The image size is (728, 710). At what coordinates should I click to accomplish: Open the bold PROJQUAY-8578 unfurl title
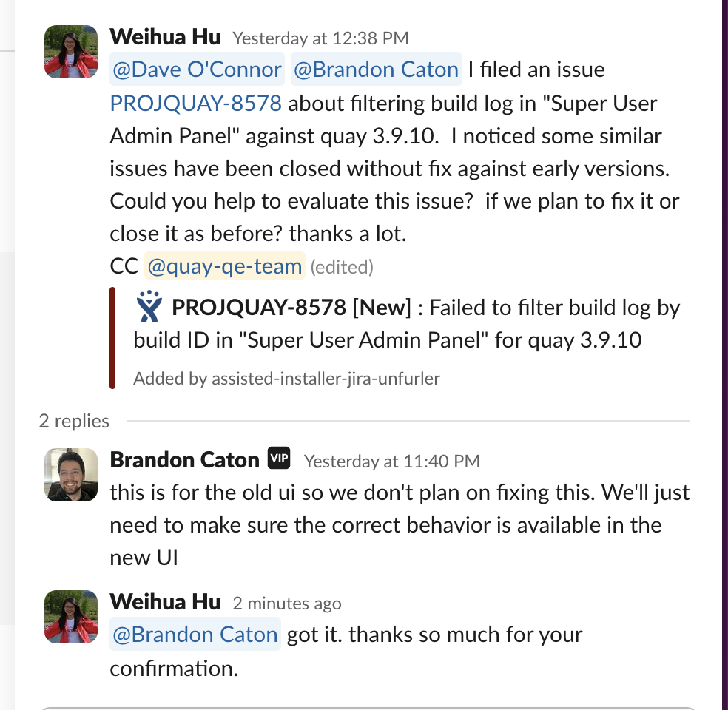coord(259,307)
